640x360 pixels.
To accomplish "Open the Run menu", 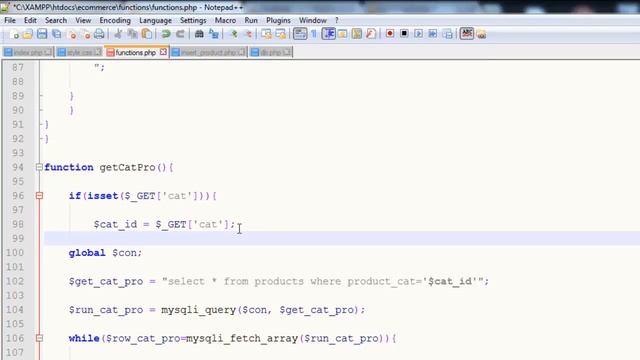I will (251, 20).
